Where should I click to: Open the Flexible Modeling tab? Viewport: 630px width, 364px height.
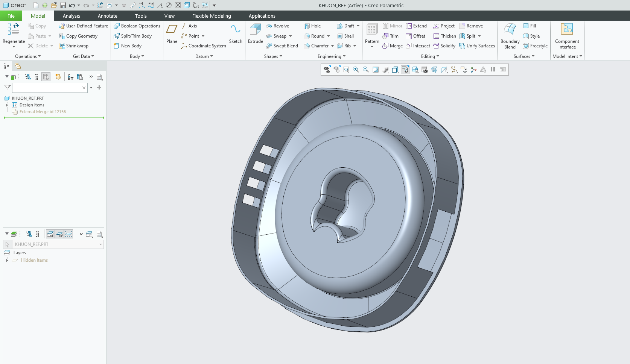pyautogui.click(x=211, y=16)
